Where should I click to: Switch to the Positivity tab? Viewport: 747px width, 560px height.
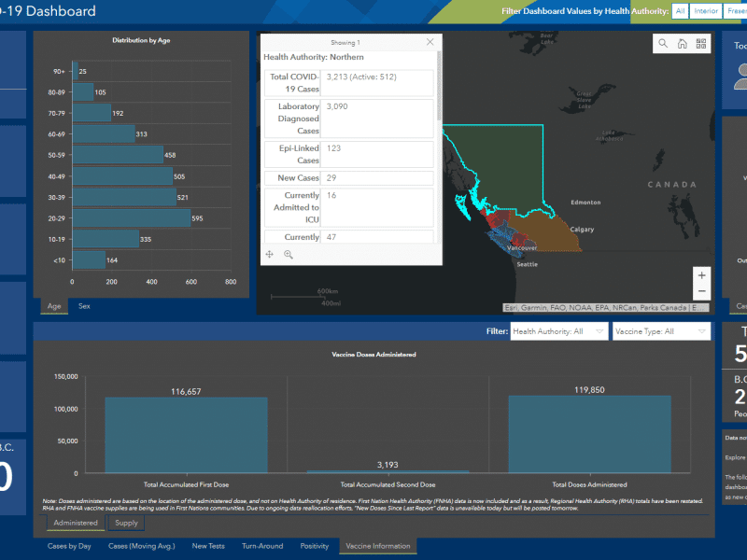(x=314, y=546)
